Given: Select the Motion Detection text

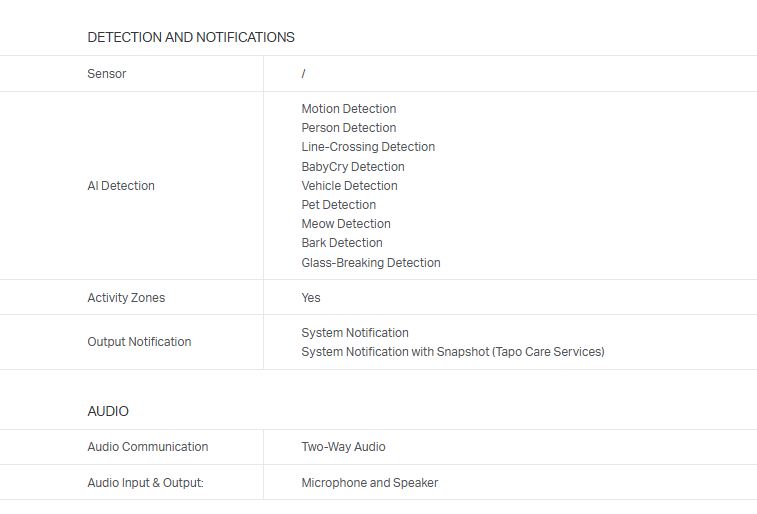Looking at the screenshot, I should 349,109.
